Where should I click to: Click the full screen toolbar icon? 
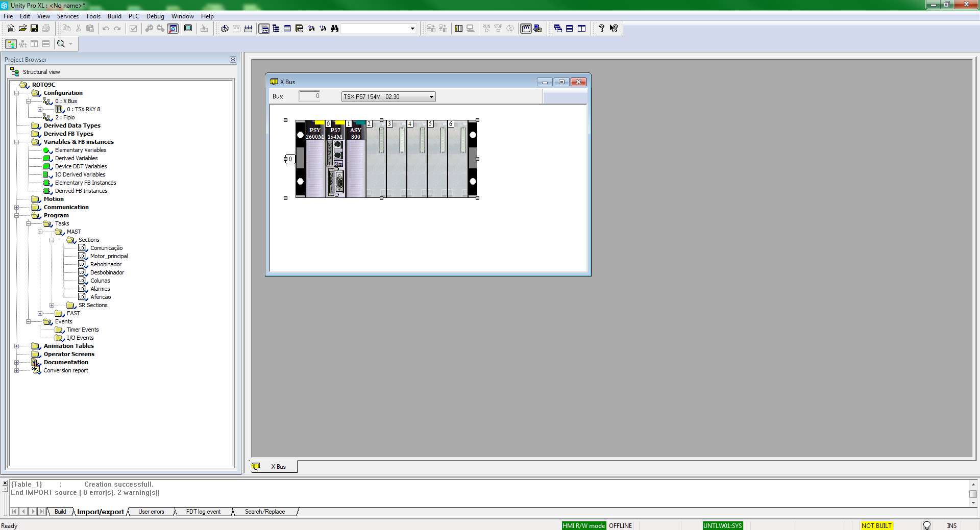tap(188, 29)
